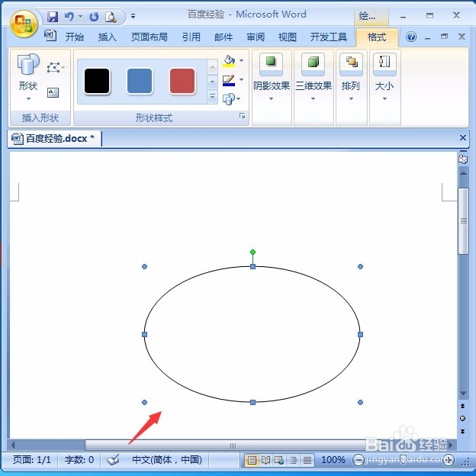Switch to outline view
The height and width of the screenshot is (476, 476).
pos(293,460)
